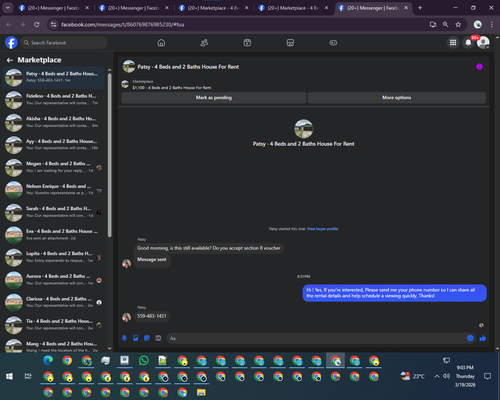Open the taskbar volume control

coord(446,376)
